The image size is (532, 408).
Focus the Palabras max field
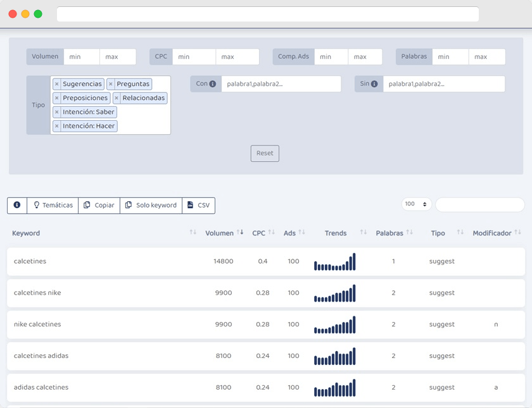coord(487,56)
